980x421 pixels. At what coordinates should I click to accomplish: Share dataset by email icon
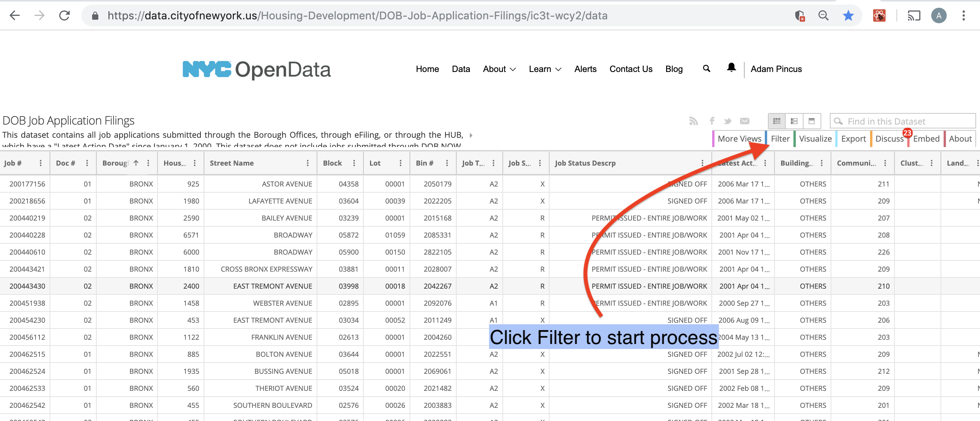(x=745, y=121)
